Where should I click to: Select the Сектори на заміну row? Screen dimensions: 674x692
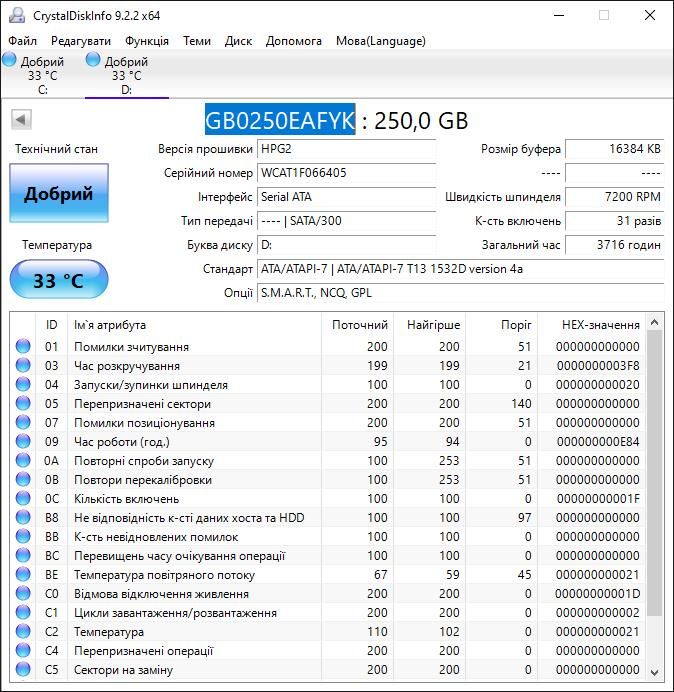[x=328, y=670]
